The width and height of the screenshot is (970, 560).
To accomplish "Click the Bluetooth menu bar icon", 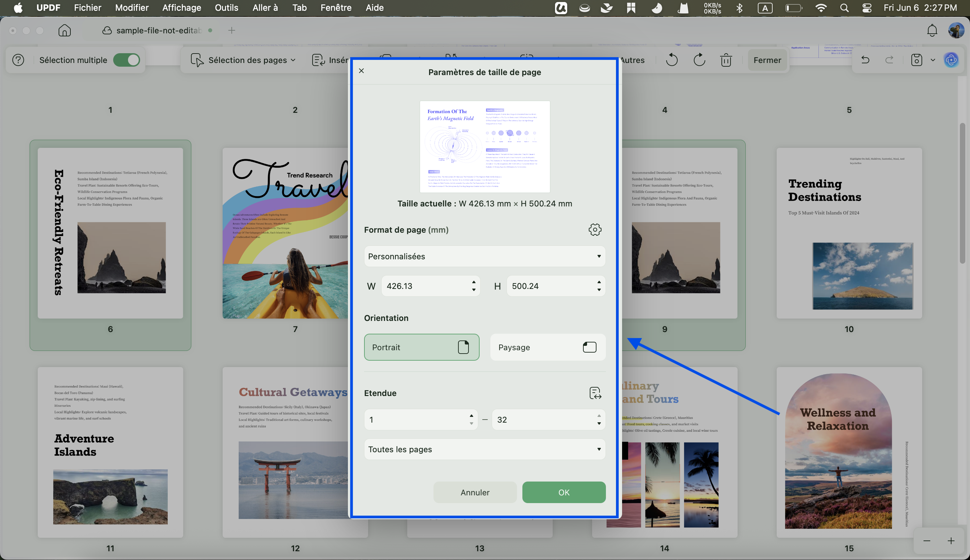I will (x=739, y=8).
